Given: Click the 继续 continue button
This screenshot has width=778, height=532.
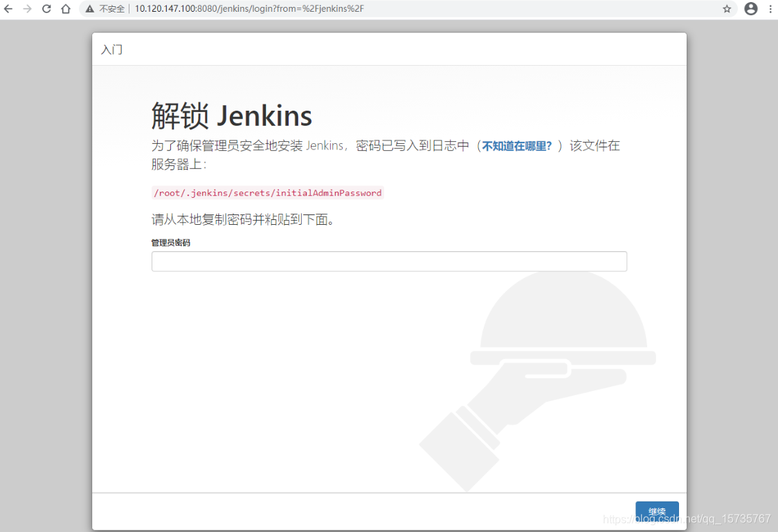Looking at the screenshot, I should point(657,512).
